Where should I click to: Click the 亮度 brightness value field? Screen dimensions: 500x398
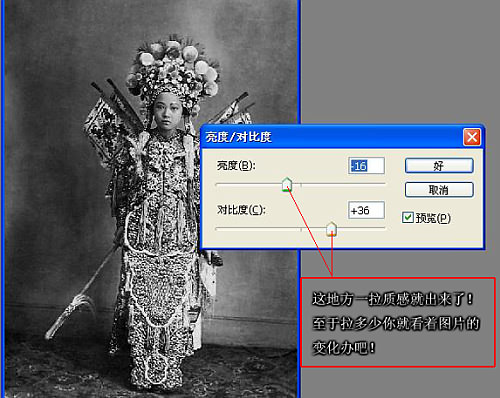366,166
